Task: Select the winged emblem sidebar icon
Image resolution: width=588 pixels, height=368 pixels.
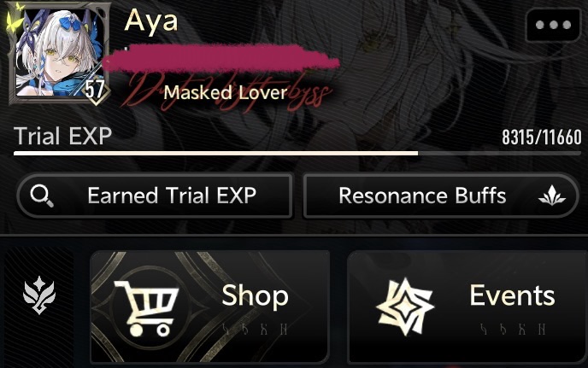Action: pos(39,295)
